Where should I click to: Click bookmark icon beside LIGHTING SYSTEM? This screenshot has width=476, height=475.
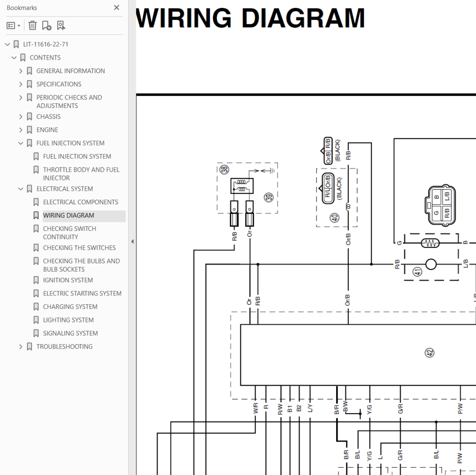(36, 320)
